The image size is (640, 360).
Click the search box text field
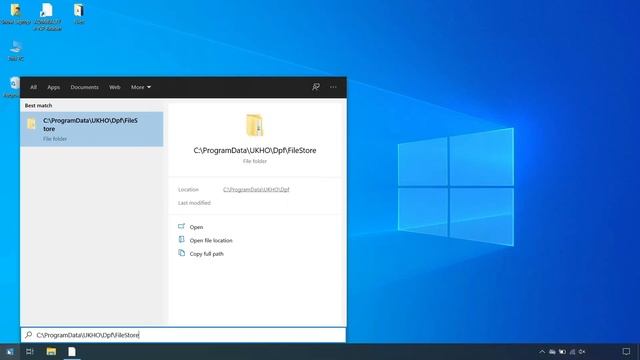tap(183, 335)
